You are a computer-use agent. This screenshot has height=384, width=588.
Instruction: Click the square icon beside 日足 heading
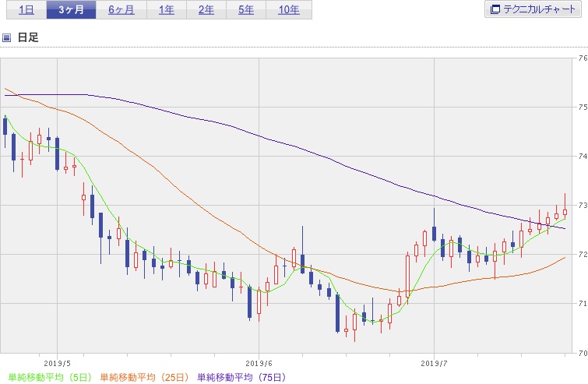[x=6, y=37]
